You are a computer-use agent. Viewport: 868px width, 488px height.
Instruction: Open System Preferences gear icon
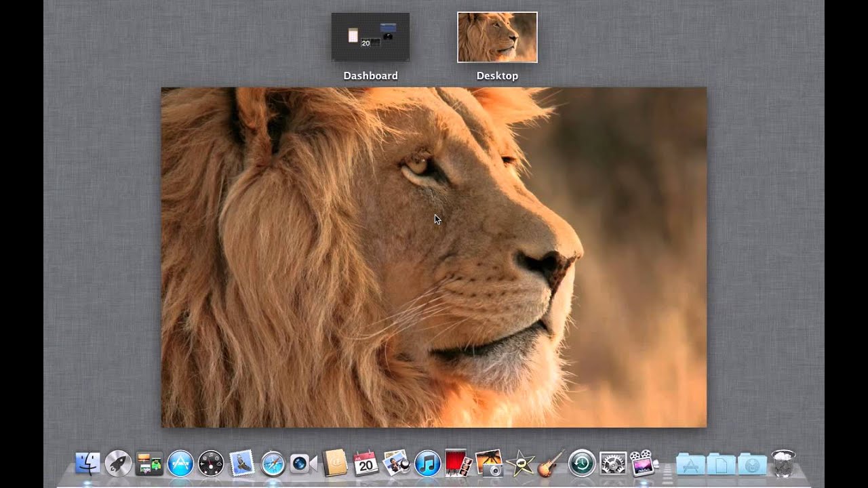pyautogui.click(x=612, y=464)
